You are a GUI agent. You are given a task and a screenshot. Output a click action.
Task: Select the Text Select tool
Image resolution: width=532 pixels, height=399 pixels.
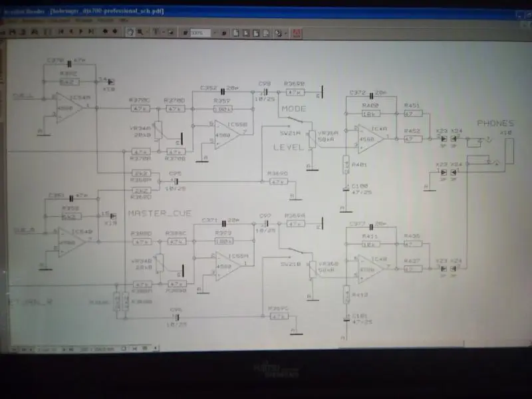(x=156, y=32)
